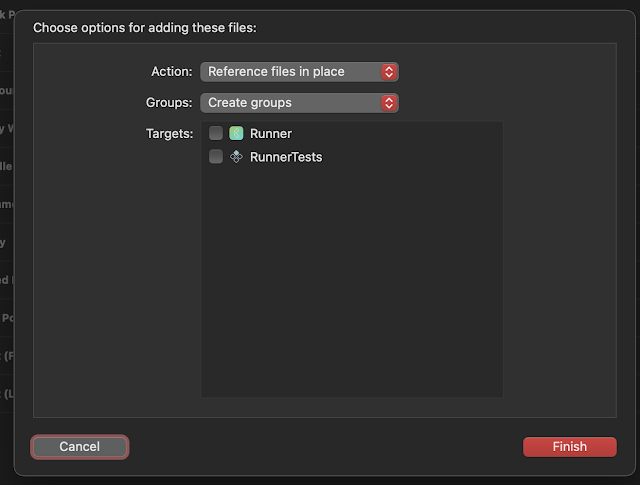
Task: Click the 'Groups:' field label
Action: (x=169, y=103)
